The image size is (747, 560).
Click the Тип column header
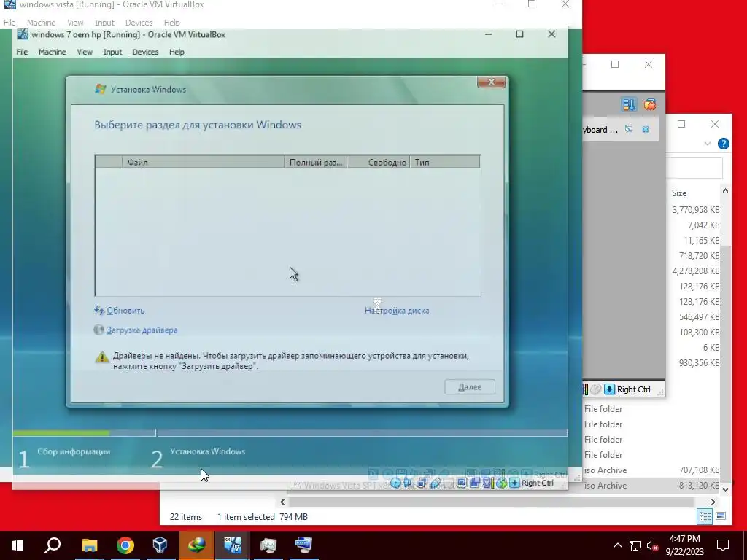(445, 162)
